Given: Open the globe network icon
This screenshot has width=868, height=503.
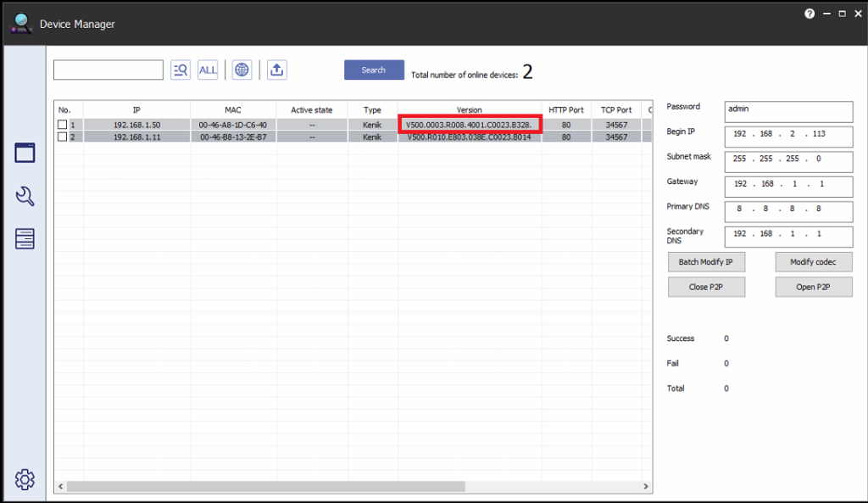Looking at the screenshot, I should pos(242,70).
